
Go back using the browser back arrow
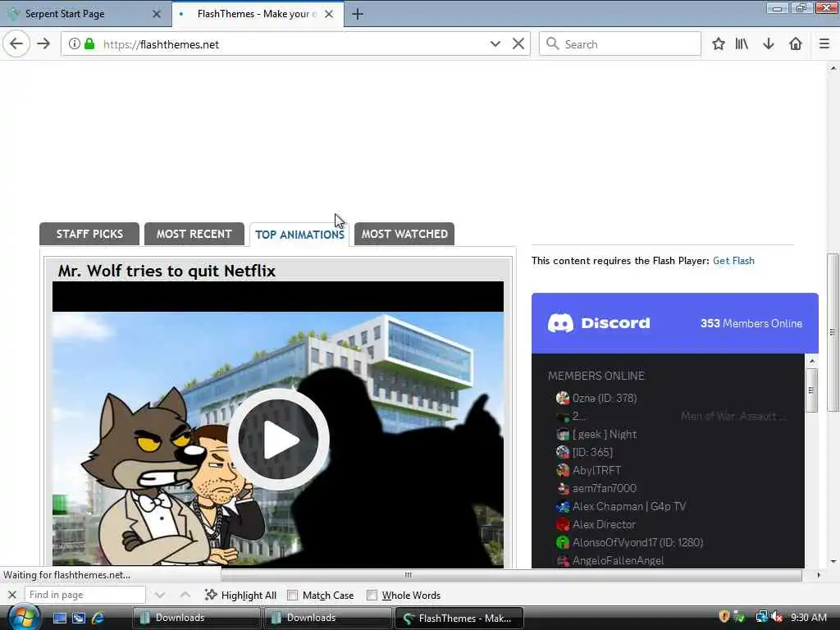[x=16, y=44]
